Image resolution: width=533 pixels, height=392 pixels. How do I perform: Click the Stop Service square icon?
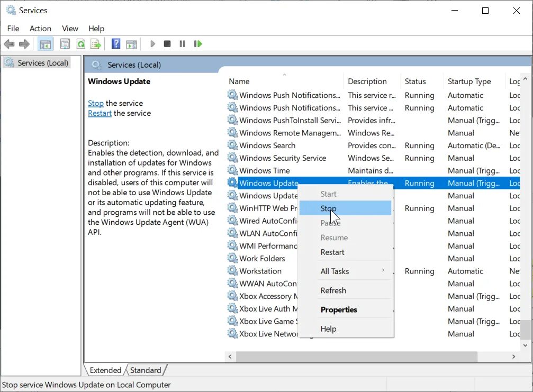pyautogui.click(x=167, y=44)
